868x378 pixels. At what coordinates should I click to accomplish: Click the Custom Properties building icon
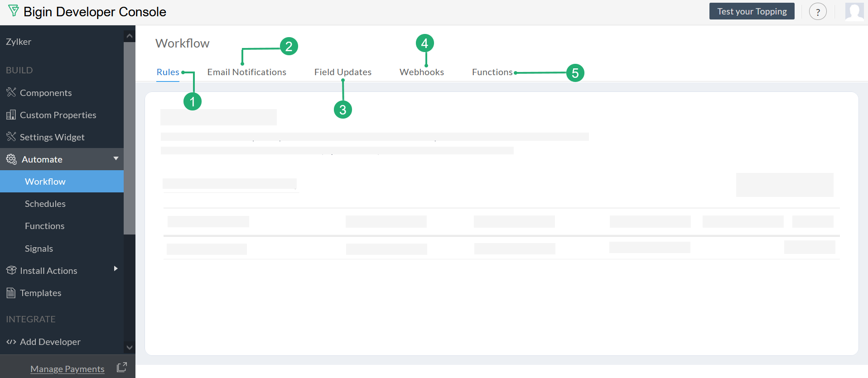(11, 115)
